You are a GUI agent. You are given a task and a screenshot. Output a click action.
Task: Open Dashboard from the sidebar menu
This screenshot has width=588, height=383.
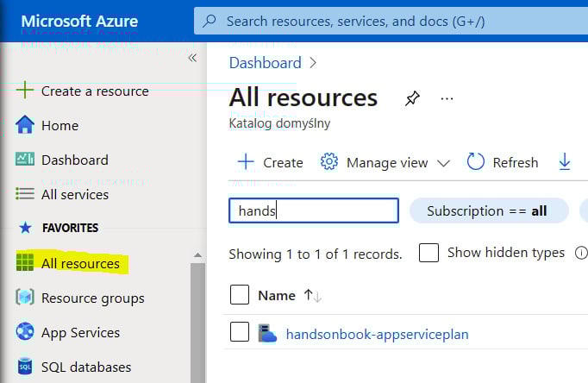(x=75, y=160)
